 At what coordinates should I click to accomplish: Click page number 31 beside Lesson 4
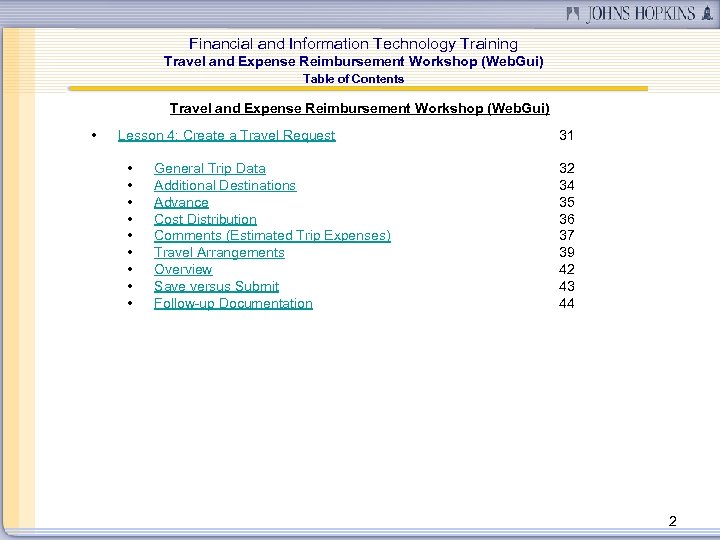(566, 135)
